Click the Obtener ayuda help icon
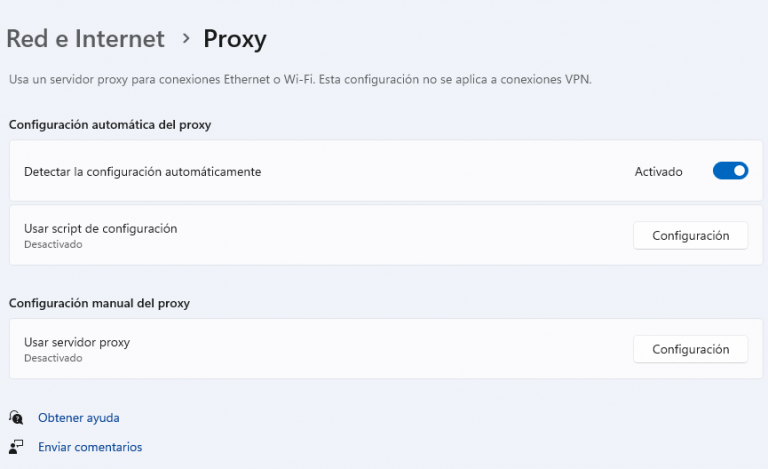This screenshot has width=768, height=469. (16, 417)
